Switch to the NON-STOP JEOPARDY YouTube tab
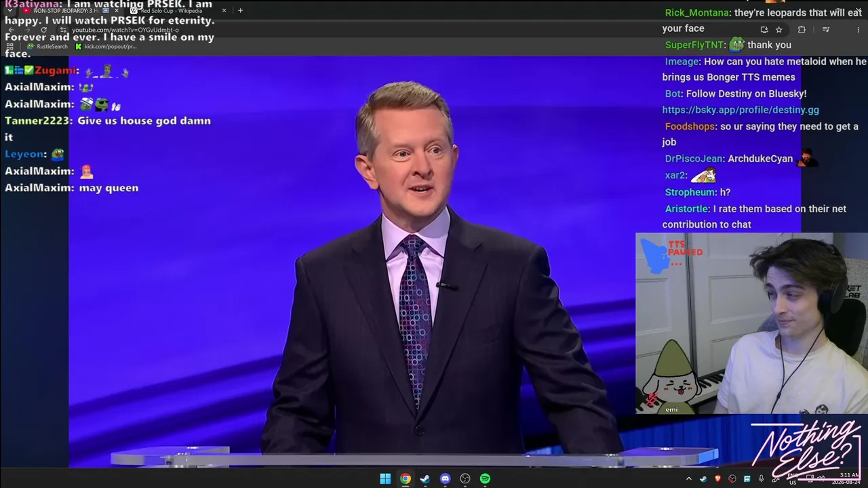This screenshot has height=488, width=868. tap(71, 10)
